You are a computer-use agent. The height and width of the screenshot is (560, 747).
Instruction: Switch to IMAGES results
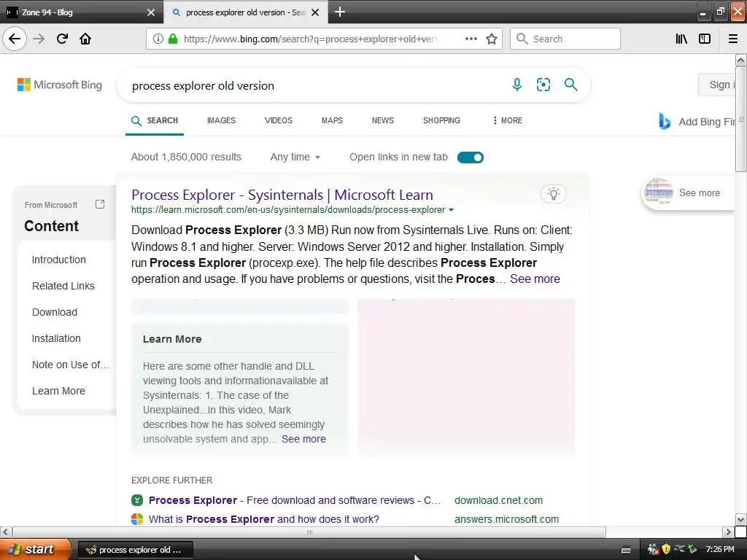221,120
